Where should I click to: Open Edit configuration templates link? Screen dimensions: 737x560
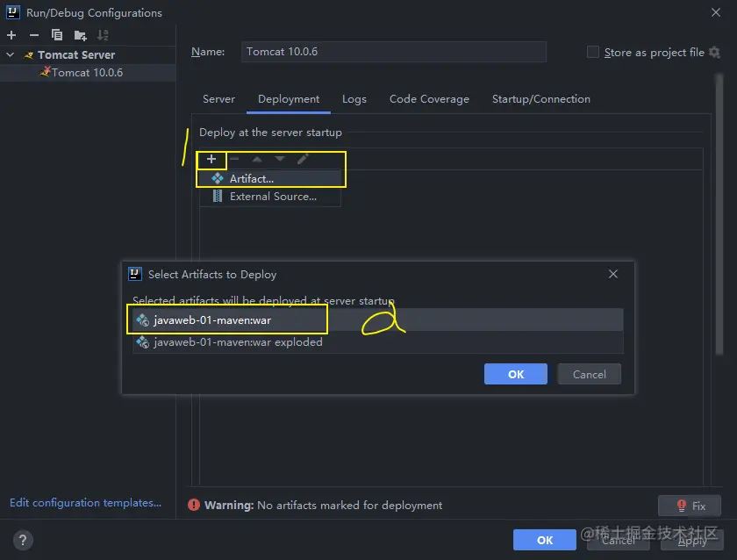click(x=86, y=503)
